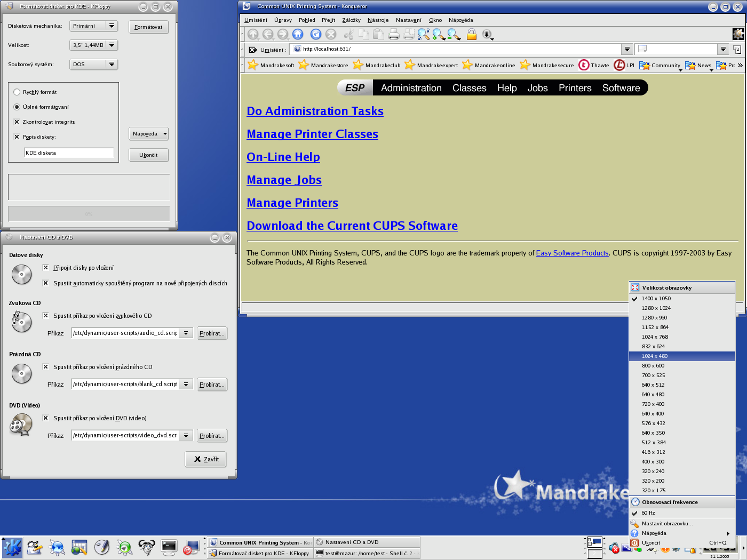The image size is (747, 560).
Task: Launch the terminal from the panel
Action: (x=169, y=547)
